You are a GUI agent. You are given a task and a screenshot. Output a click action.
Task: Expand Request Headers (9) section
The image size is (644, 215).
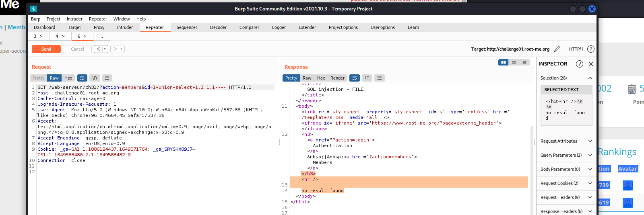click(x=590, y=197)
